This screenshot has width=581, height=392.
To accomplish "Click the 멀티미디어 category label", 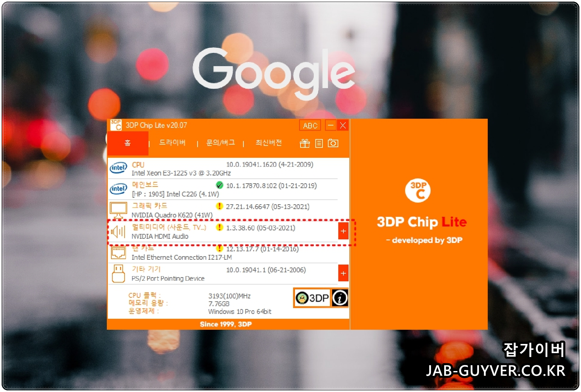I will (169, 227).
